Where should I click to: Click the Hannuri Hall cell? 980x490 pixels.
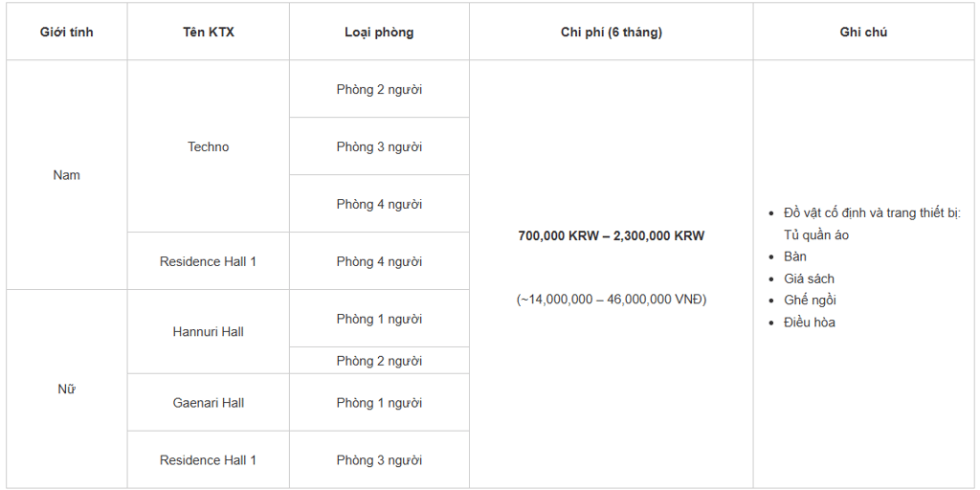[x=208, y=331]
